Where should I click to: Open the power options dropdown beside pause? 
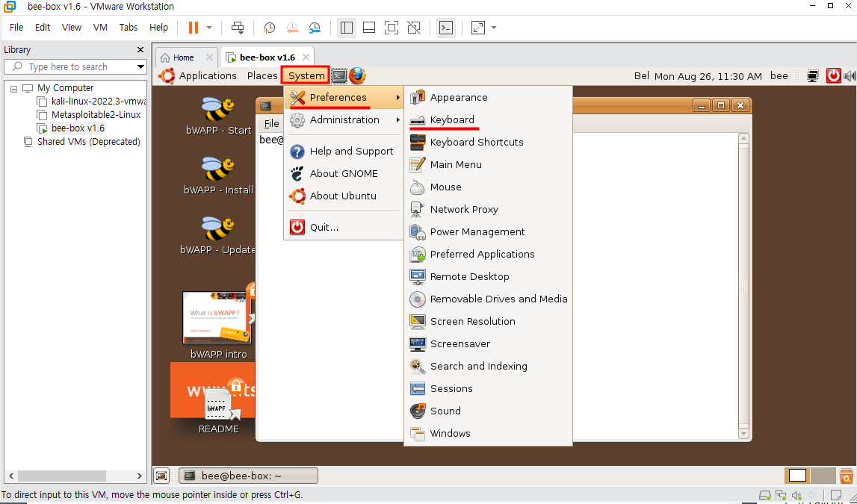point(209,28)
